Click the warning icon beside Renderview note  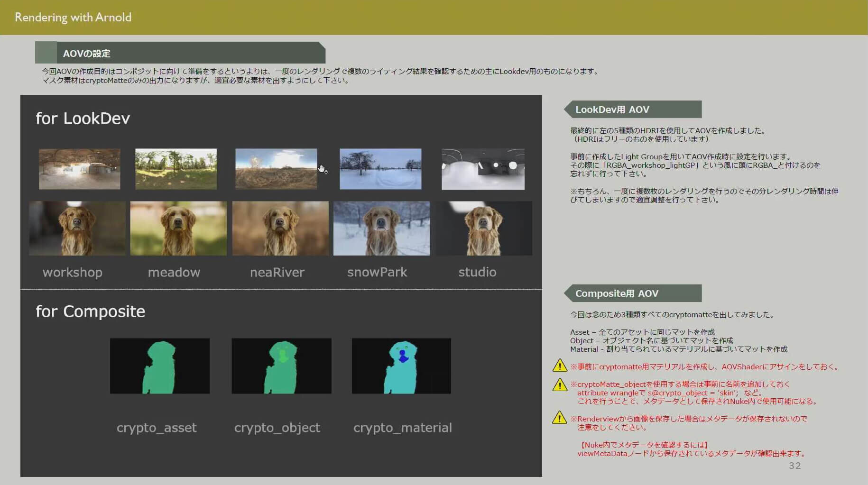(x=560, y=418)
